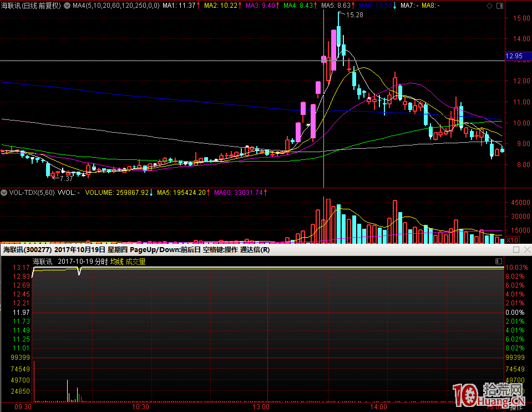Image resolution: width=532 pixels, height=412 pixels.
Task: Click the 10.03% percent axis label
Action: (517, 268)
